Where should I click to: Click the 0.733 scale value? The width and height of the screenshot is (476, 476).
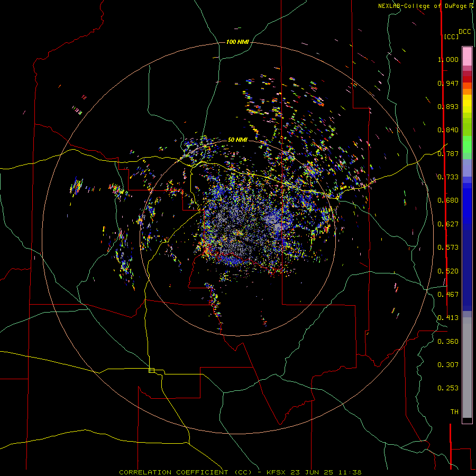pyautogui.click(x=448, y=177)
